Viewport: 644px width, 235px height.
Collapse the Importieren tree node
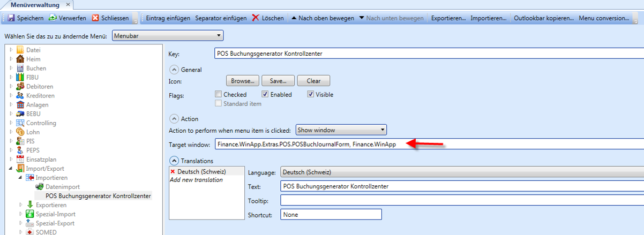click(x=21, y=177)
